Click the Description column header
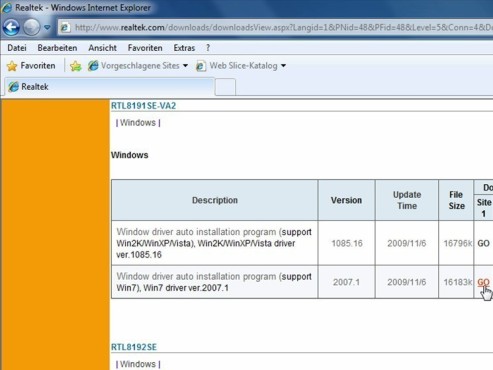 click(x=215, y=200)
